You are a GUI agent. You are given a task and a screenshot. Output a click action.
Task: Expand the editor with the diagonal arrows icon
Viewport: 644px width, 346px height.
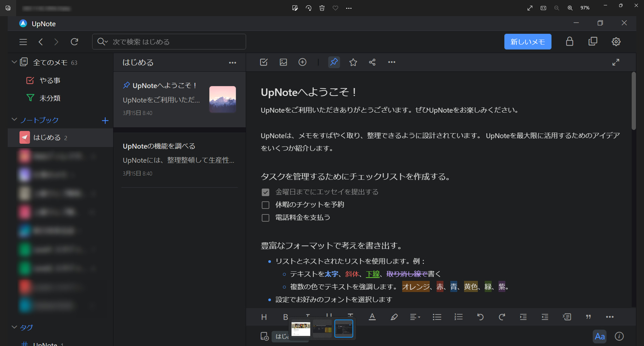616,62
